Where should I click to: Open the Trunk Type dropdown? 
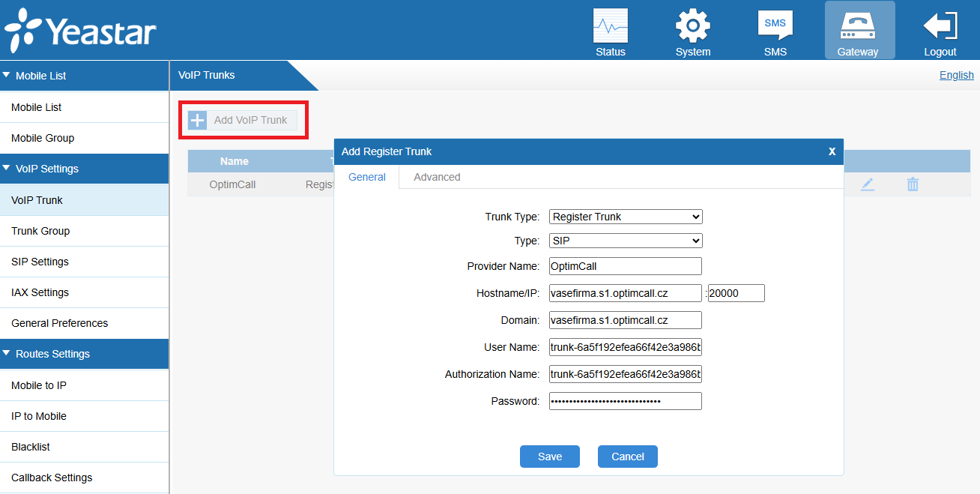click(x=626, y=217)
